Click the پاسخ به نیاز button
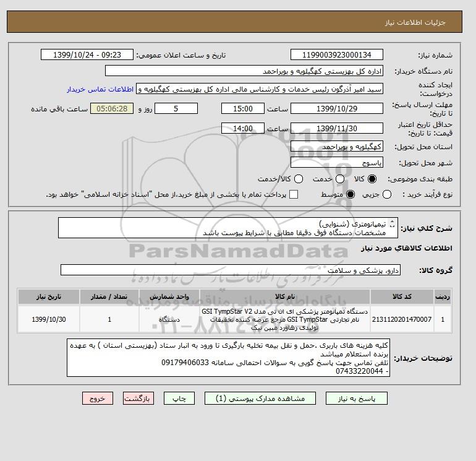This screenshot has width=476, height=461. click(x=357, y=399)
